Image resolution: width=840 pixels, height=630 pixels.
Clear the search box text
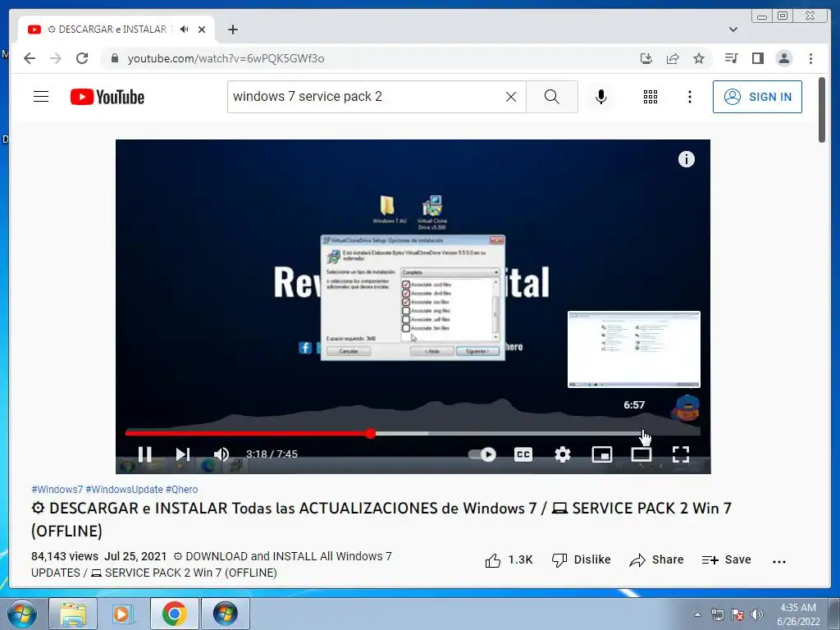[511, 97]
